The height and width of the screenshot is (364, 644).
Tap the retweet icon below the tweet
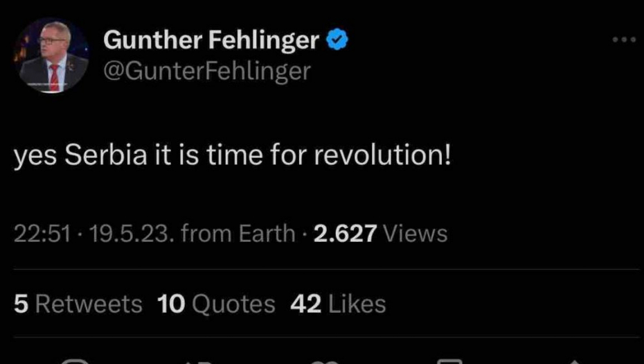click(197, 361)
